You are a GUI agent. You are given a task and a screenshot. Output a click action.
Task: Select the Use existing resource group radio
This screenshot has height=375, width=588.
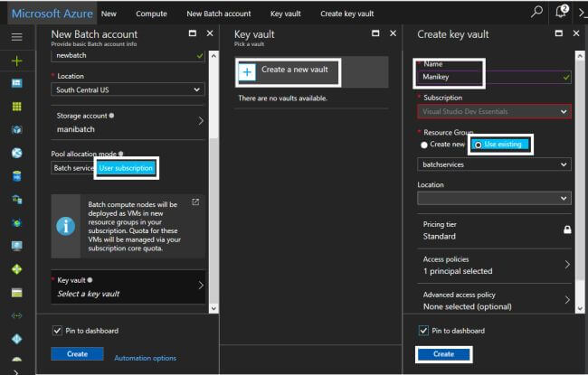[x=479, y=145]
